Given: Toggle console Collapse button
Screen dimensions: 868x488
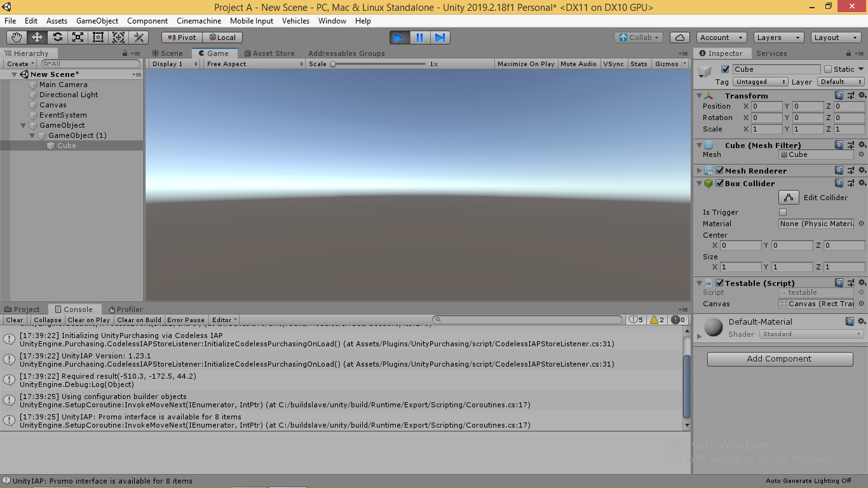Looking at the screenshot, I should [48, 320].
